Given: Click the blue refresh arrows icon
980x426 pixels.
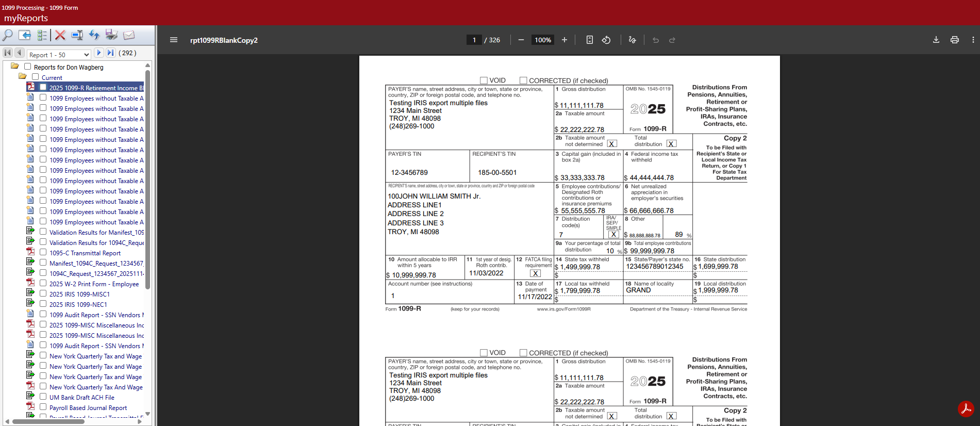Looking at the screenshot, I should 94,35.
